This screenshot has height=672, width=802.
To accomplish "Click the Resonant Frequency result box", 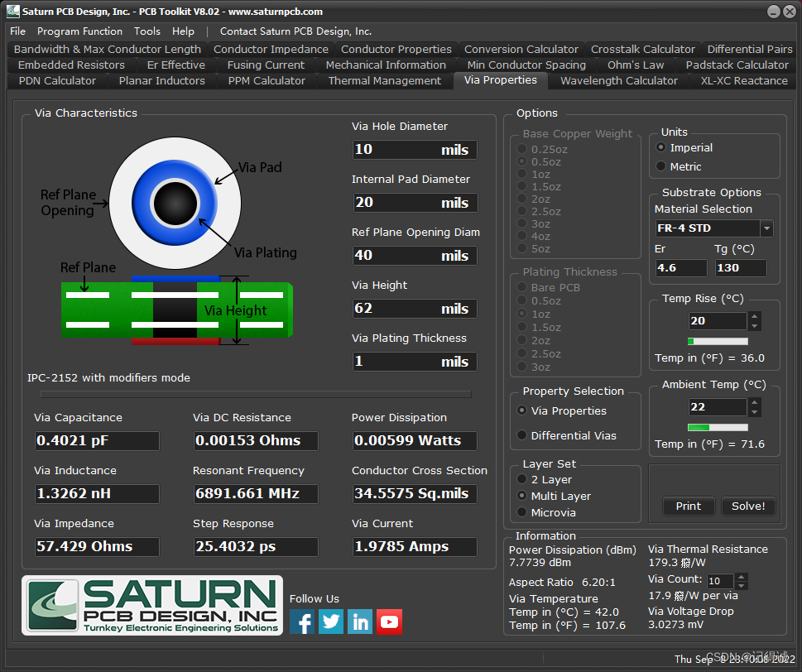I will [x=256, y=493].
